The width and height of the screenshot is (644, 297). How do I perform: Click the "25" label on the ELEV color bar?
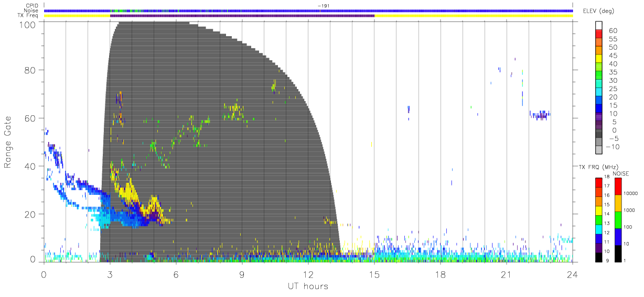tap(614, 89)
